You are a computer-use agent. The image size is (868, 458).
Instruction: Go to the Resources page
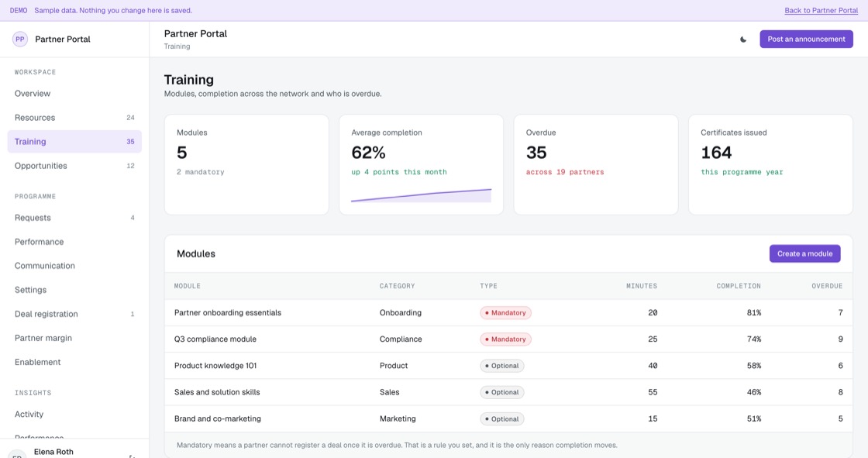[74, 118]
